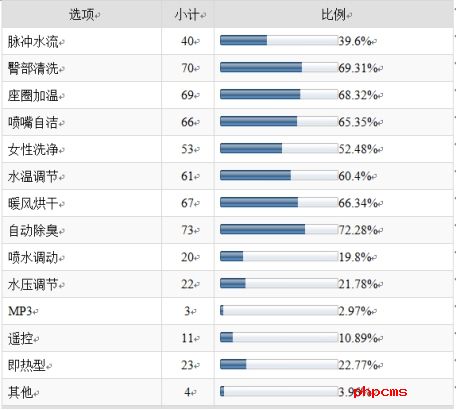Select the 座圈加温 option label
This screenshot has width=456, height=410.
point(33,96)
